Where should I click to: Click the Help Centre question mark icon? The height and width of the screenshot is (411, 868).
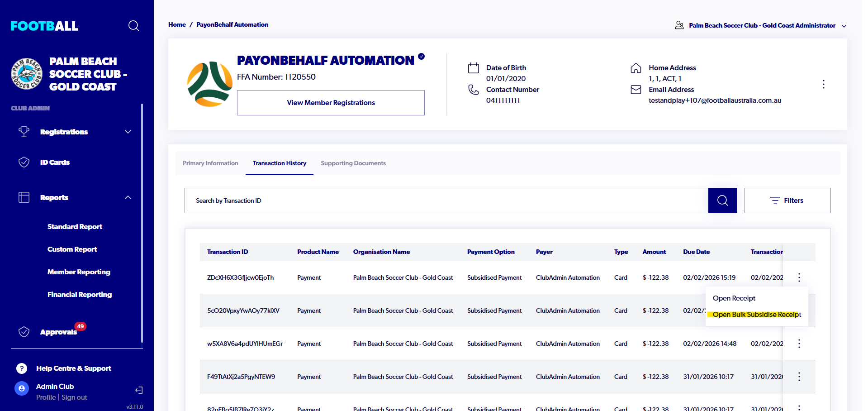coord(22,368)
